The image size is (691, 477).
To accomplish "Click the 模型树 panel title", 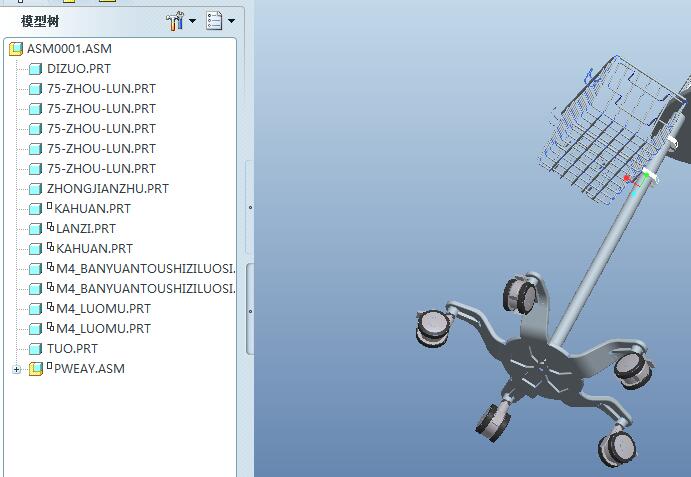I will coord(40,21).
